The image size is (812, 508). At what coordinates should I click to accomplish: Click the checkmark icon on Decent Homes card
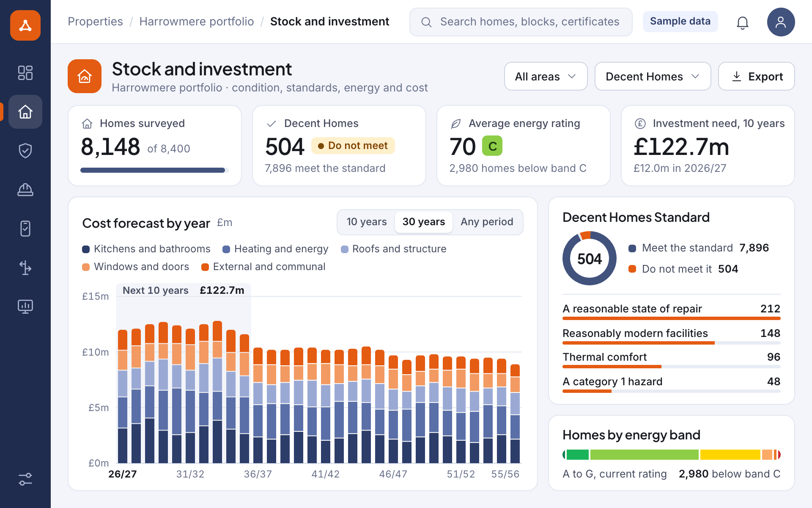pyautogui.click(x=272, y=124)
